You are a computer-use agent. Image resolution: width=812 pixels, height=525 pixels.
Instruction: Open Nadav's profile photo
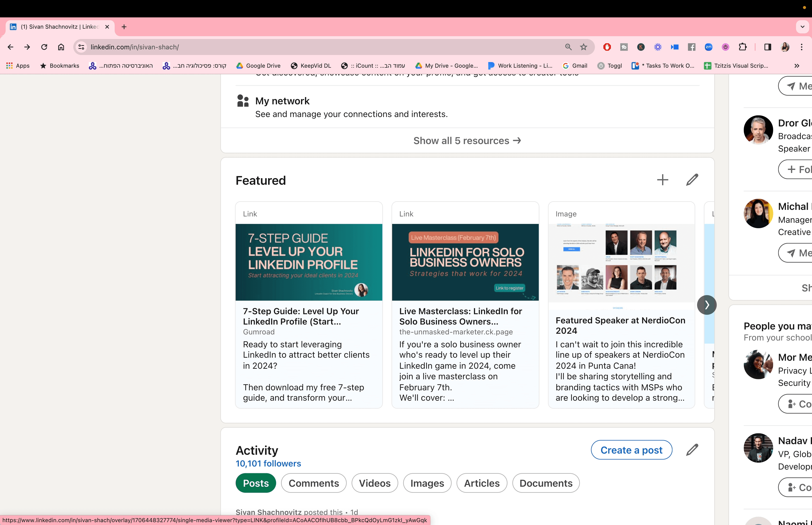pos(758,448)
